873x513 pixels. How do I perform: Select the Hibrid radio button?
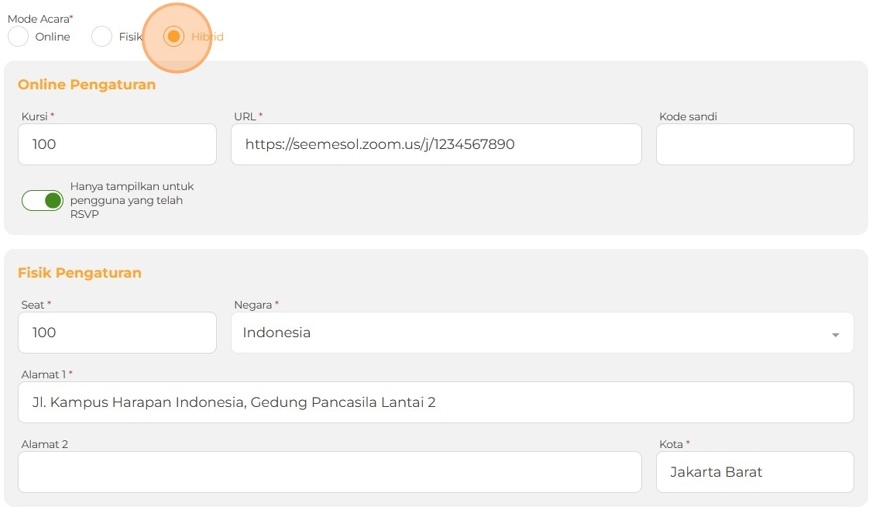(174, 37)
